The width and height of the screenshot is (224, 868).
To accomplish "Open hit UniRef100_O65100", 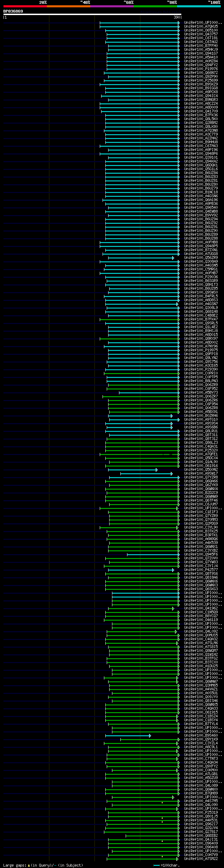I will pyautogui.click(x=201, y=30).
